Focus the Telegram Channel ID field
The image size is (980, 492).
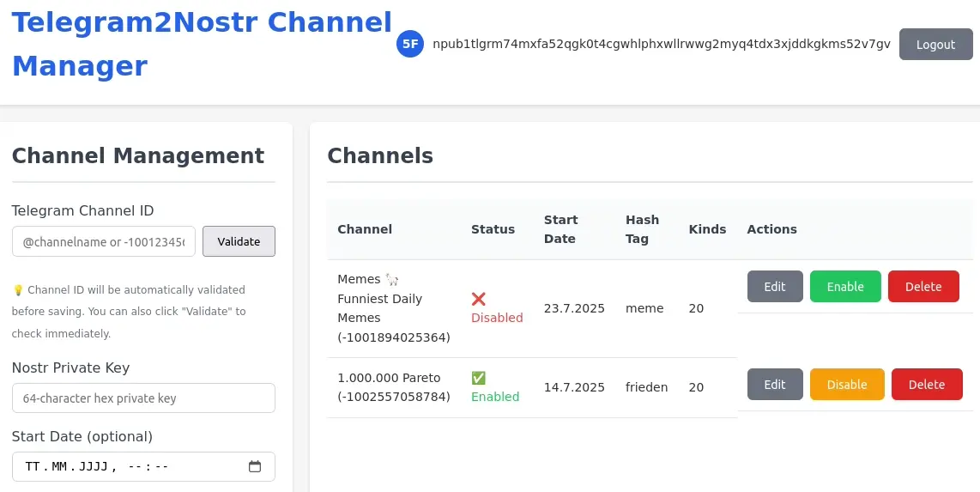pyautogui.click(x=104, y=242)
